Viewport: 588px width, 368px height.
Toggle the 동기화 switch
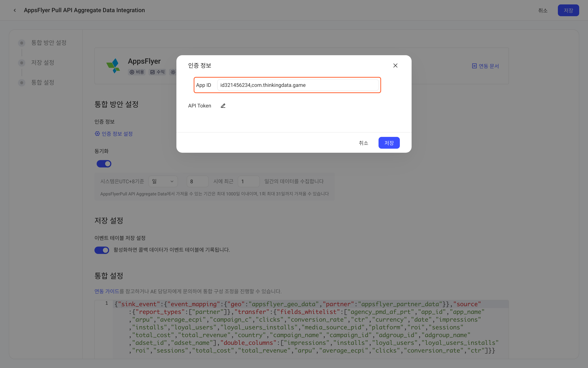pyautogui.click(x=104, y=164)
